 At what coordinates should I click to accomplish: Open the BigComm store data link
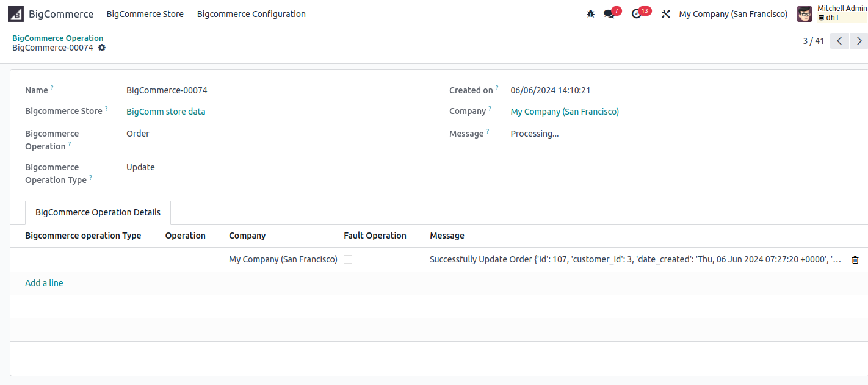166,112
